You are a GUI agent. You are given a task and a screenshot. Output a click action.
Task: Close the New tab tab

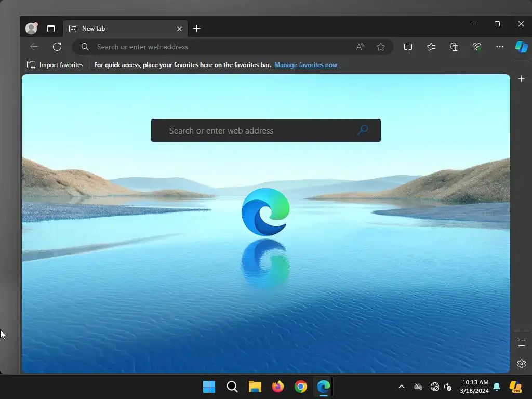(x=179, y=29)
